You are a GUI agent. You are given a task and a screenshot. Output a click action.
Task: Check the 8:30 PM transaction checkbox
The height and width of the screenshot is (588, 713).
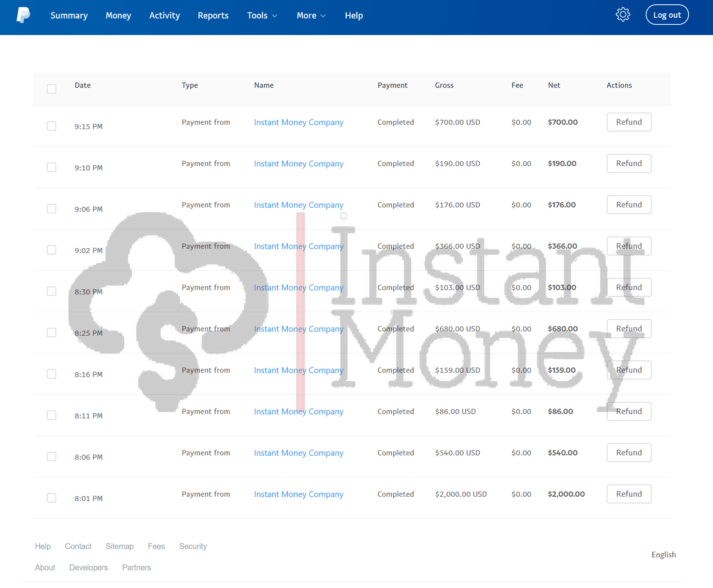[x=52, y=291]
